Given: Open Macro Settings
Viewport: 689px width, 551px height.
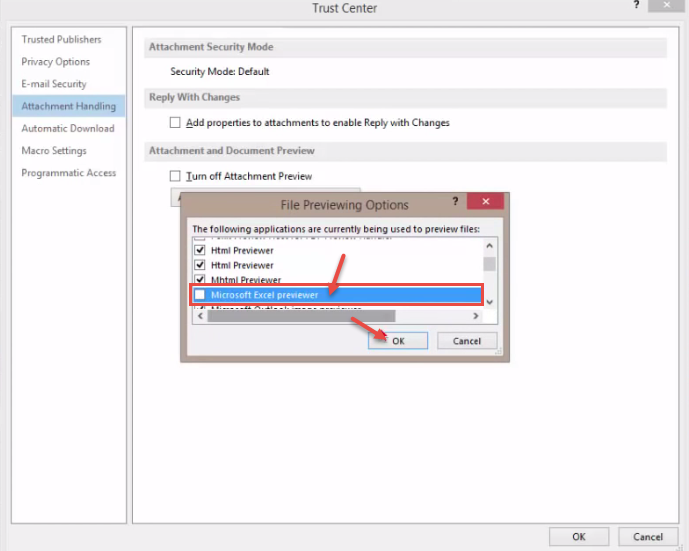Looking at the screenshot, I should [x=54, y=151].
